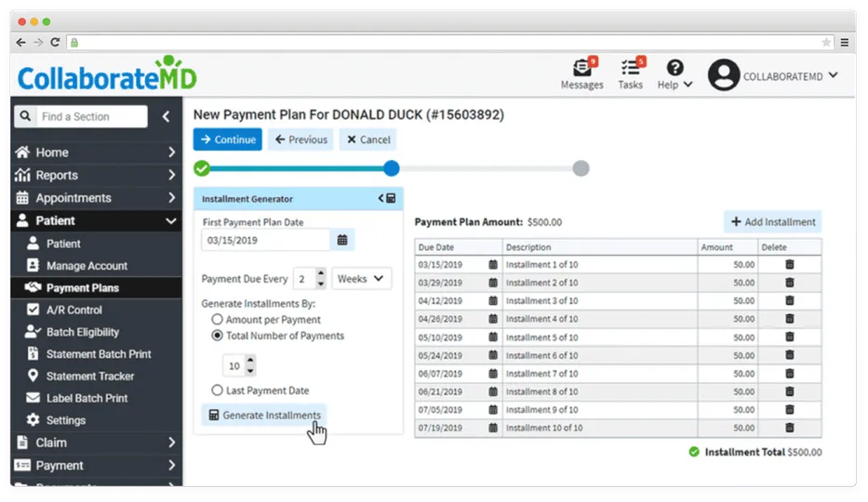Delete Installment 6 of 10

coord(790,355)
